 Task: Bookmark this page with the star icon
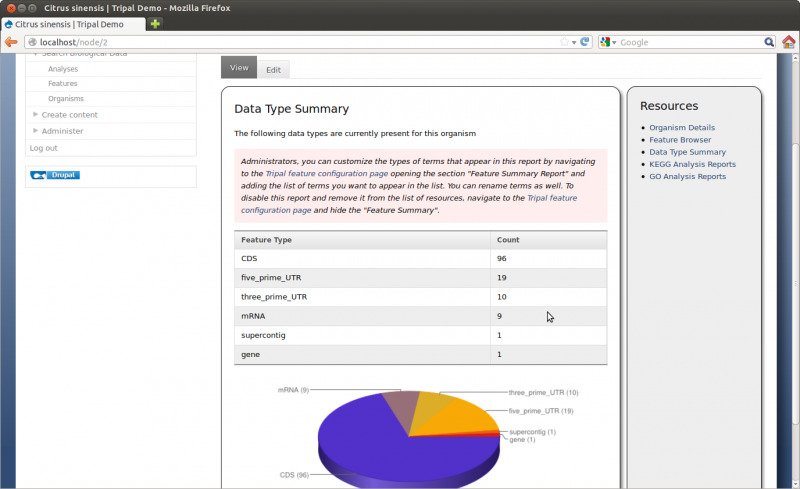point(564,42)
